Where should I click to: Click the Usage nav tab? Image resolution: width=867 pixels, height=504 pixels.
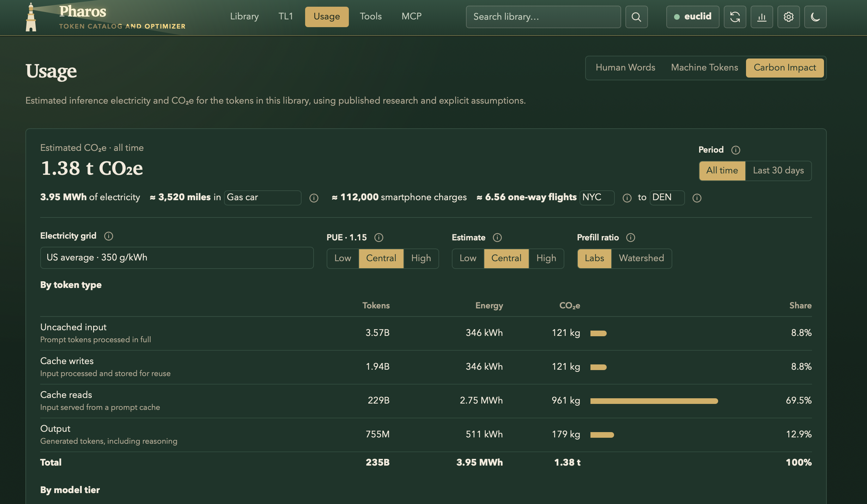(327, 17)
